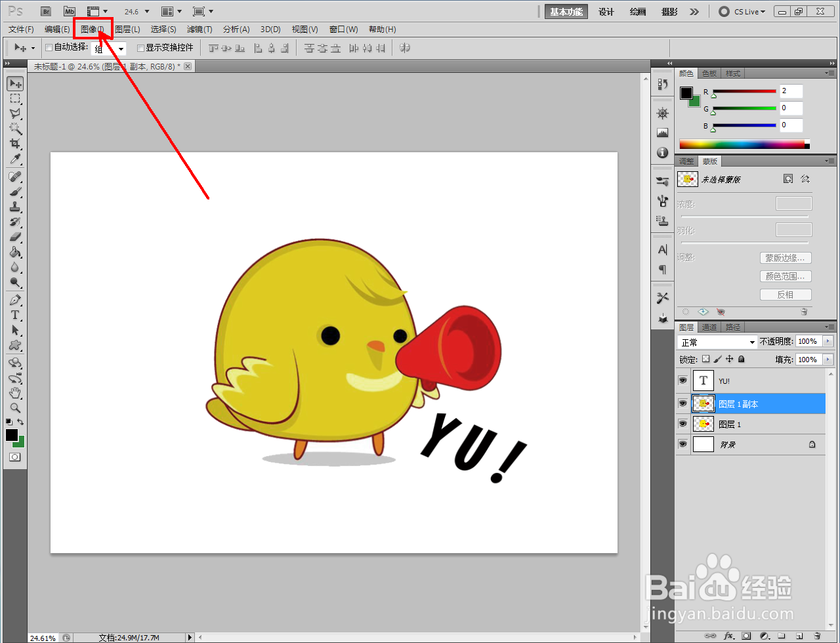Toggle lock transparent pixels

[x=705, y=359]
